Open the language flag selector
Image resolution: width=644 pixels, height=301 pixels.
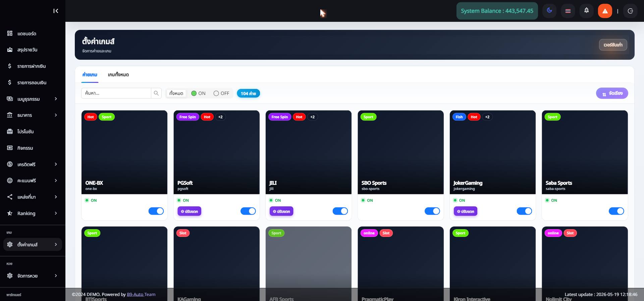click(568, 11)
